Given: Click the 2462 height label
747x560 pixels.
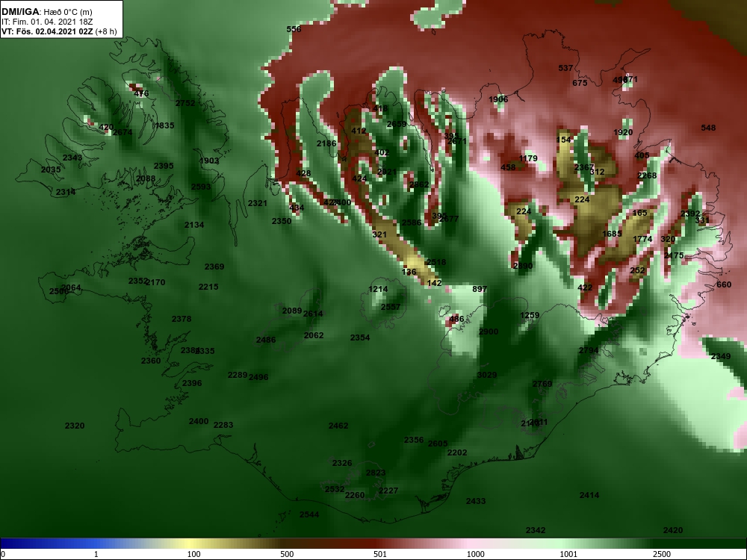Looking at the screenshot, I should [x=338, y=426].
